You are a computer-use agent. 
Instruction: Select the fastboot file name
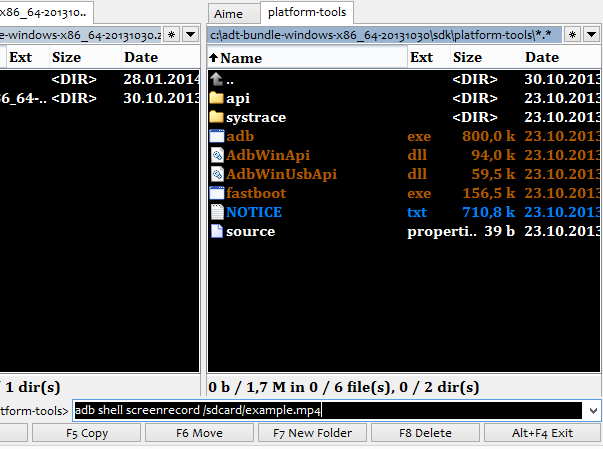coord(256,193)
